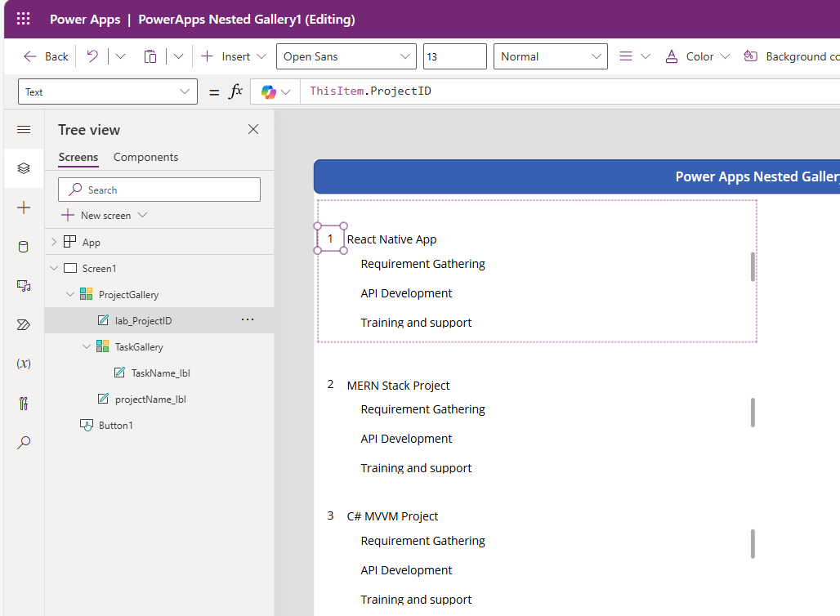Screen dimensions: 840x616
Task: Open the Text property selector dropdown
Action: tap(108, 92)
